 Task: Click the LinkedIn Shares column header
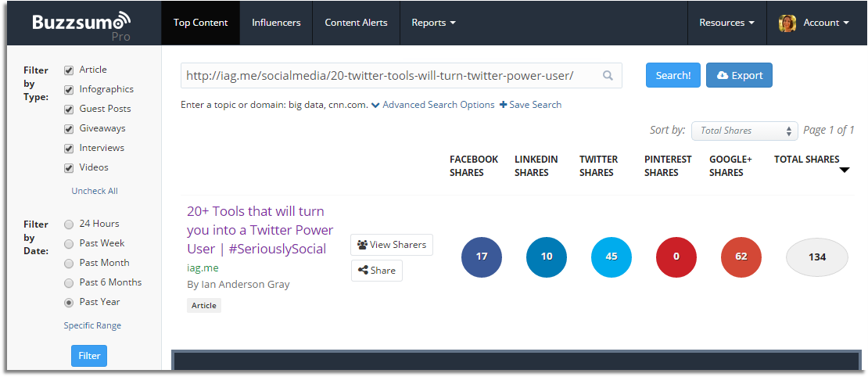[536, 166]
